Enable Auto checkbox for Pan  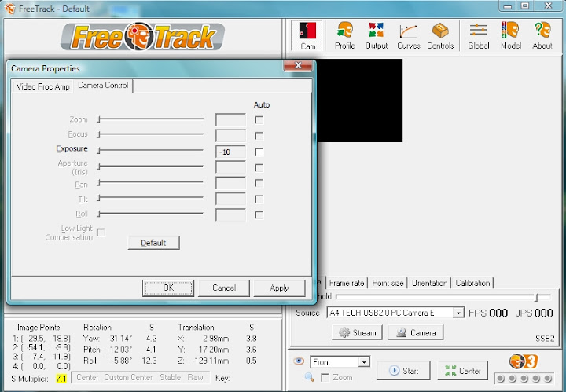point(259,183)
